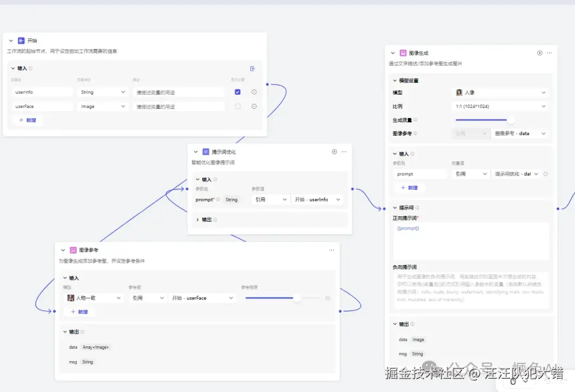575x392 pixels.
Task: Click the 生成质量 quality slider handle
Action: click(x=511, y=120)
